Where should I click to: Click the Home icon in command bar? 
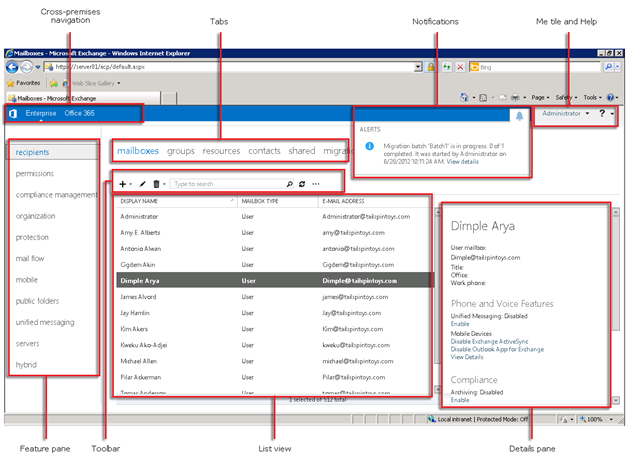[x=464, y=97]
